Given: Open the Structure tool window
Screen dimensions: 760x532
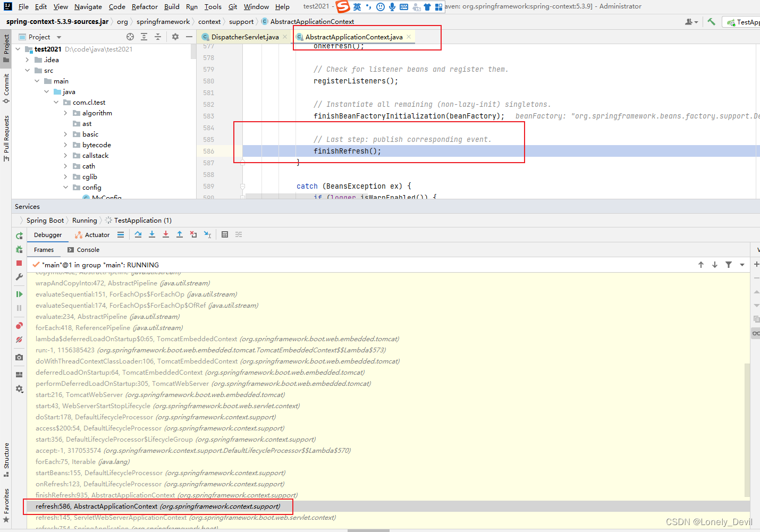Looking at the screenshot, I should 6,459.
